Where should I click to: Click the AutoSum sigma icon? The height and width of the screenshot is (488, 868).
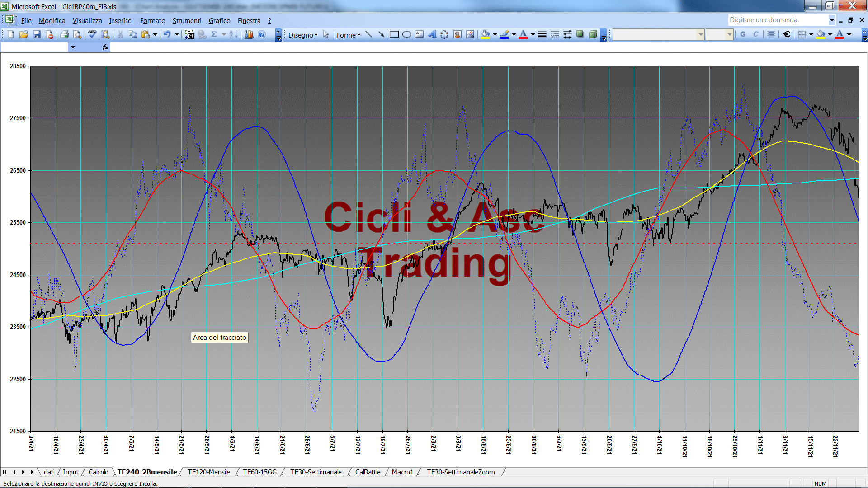(x=214, y=34)
